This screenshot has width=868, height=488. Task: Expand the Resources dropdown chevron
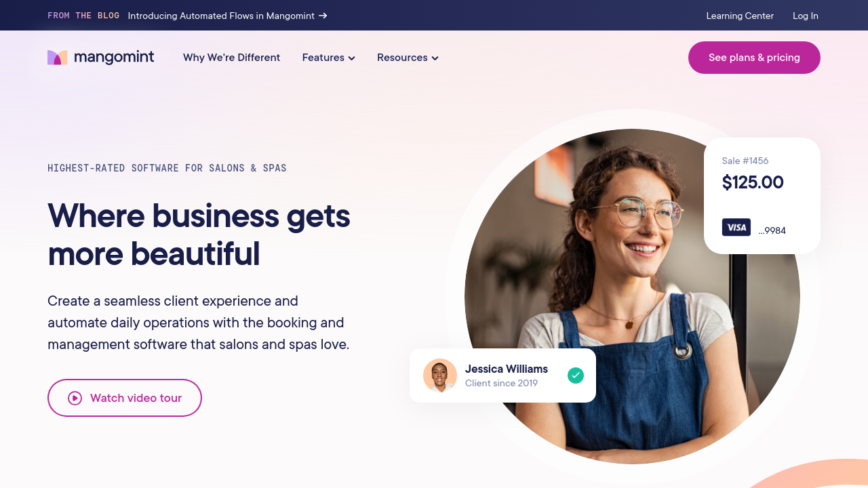click(x=435, y=58)
